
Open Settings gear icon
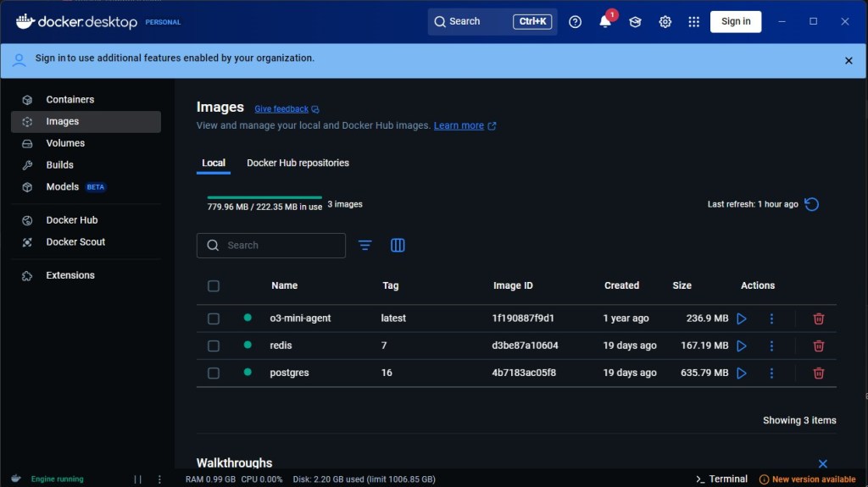click(665, 21)
